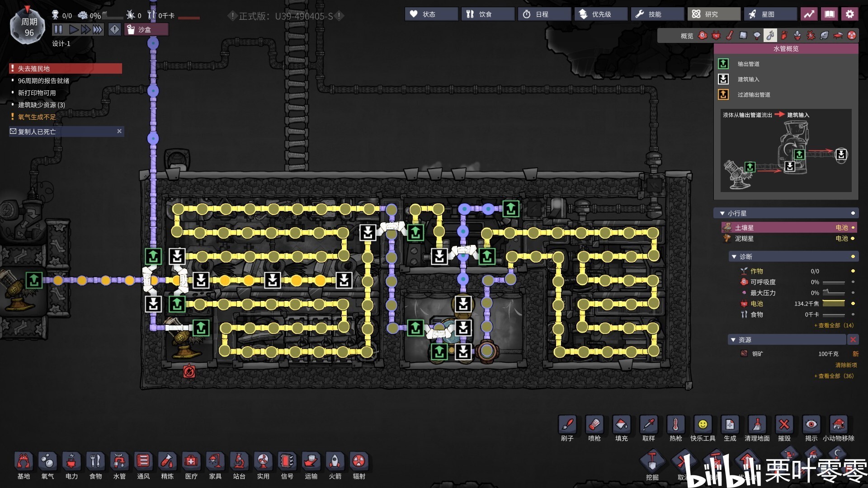Open the Refinement (精炼) build category
The width and height of the screenshot is (868, 488).
(167, 465)
